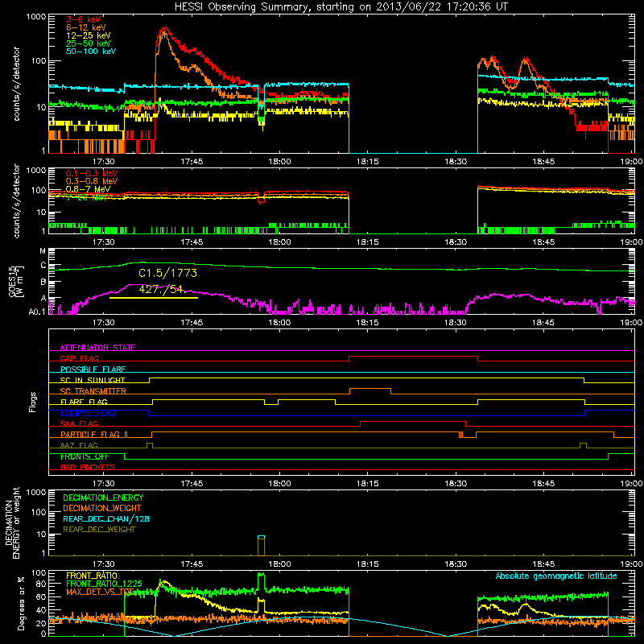Click the REAR_DEC_CHAN/128 legend label
Image resolution: width=644 pixels, height=644 pixels.
click(106, 518)
